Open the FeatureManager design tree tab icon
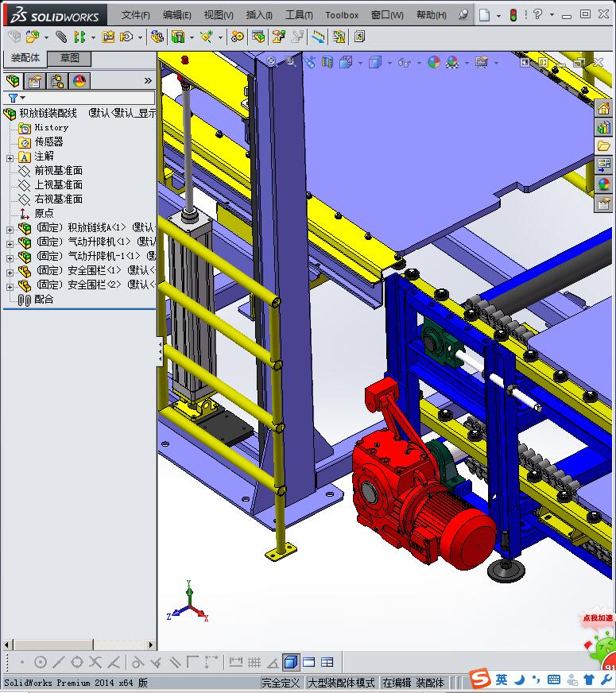Image resolution: width=616 pixels, height=693 pixels. coord(13,81)
